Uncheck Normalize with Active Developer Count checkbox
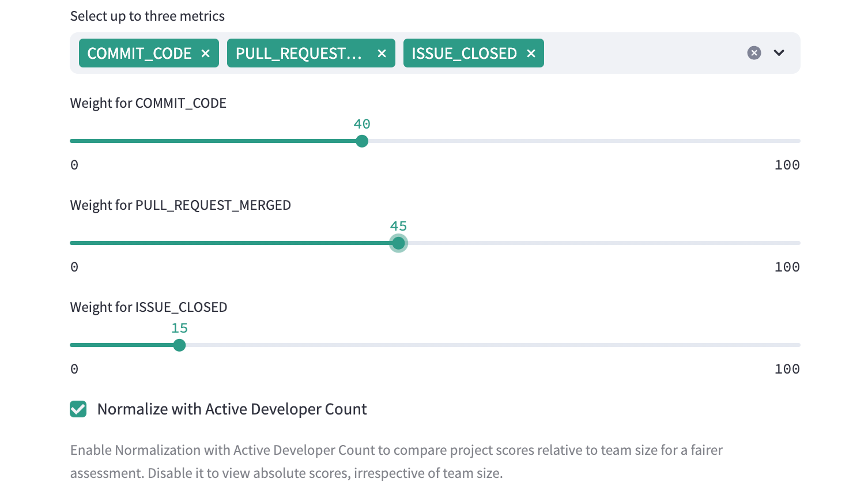This screenshot has height=490, width=868. point(78,409)
